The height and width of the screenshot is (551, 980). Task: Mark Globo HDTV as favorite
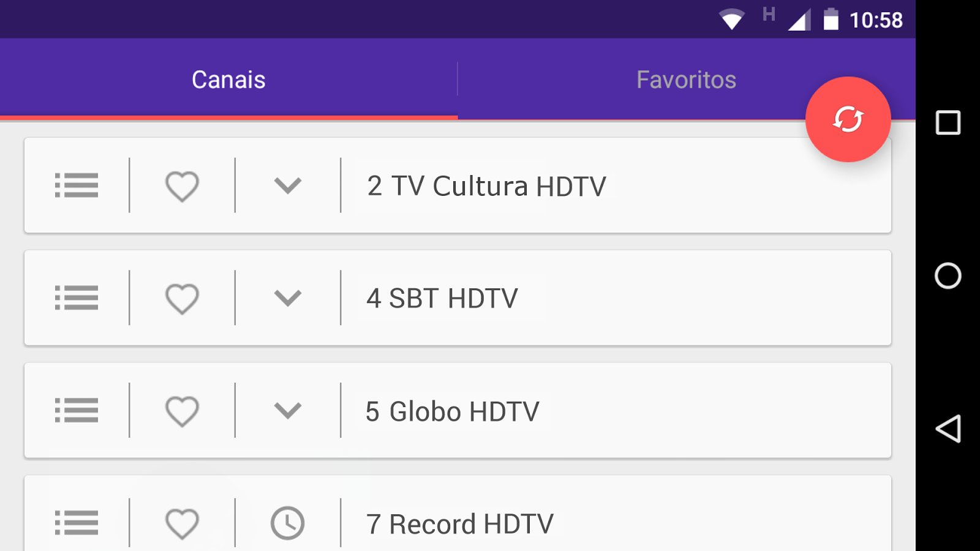[182, 411]
